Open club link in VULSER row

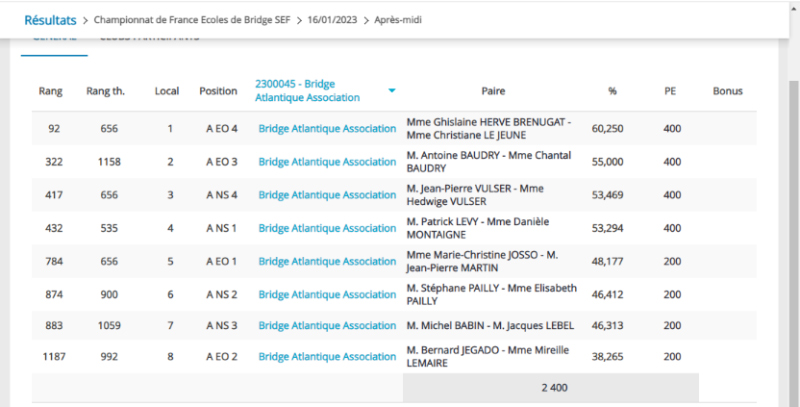pos(327,195)
